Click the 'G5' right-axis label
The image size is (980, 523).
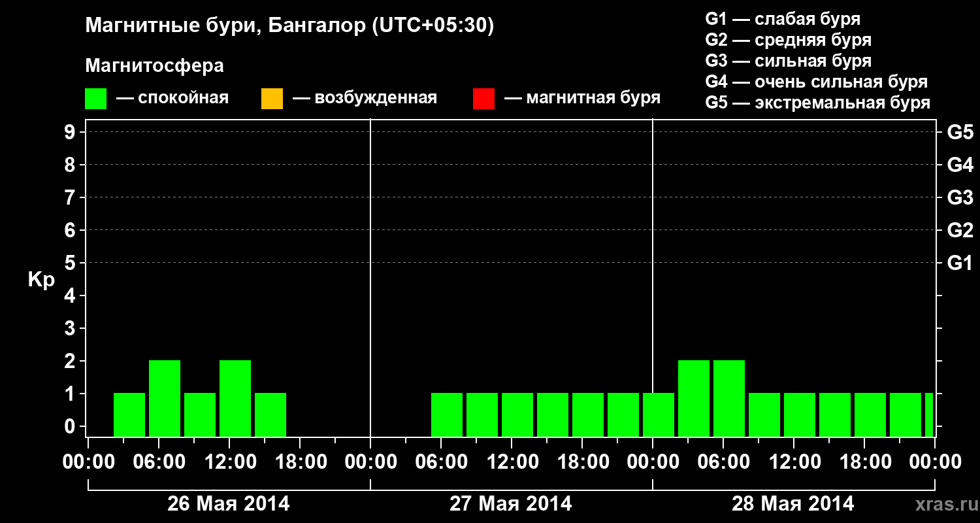960,132
